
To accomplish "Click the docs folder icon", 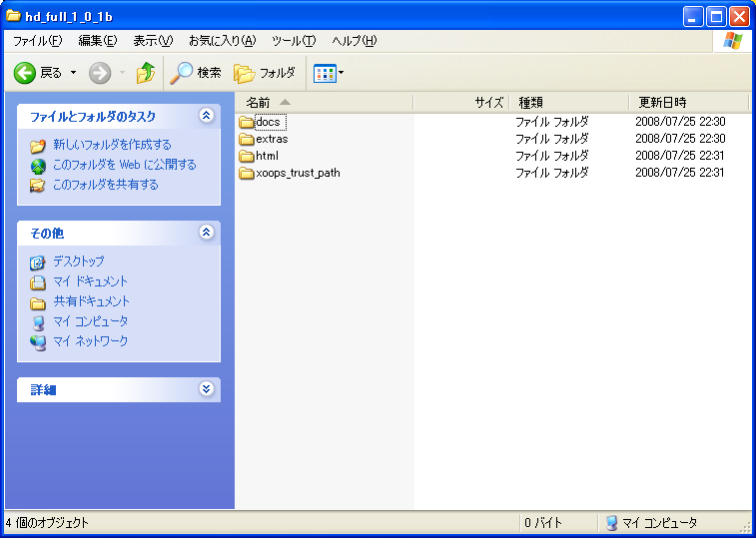I will click(247, 122).
